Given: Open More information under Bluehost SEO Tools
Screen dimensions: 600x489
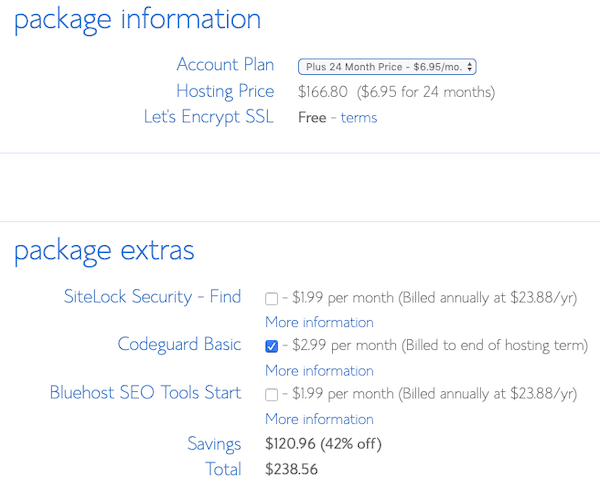Looking at the screenshot, I should pyautogui.click(x=320, y=419).
